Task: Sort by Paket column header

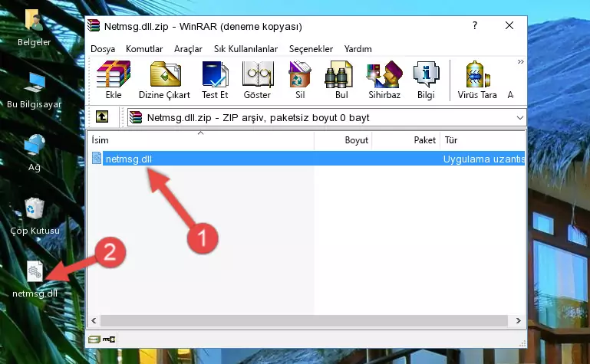Action: click(x=406, y=140)
